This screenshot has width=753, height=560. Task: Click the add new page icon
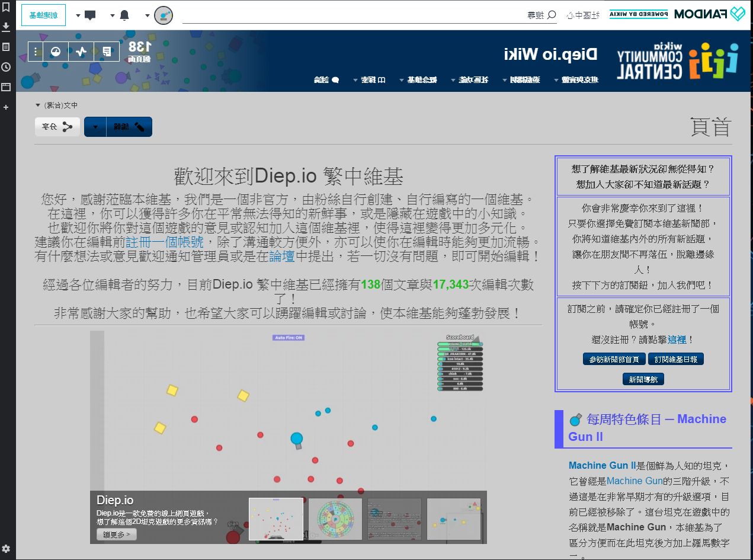pos(107,52)
